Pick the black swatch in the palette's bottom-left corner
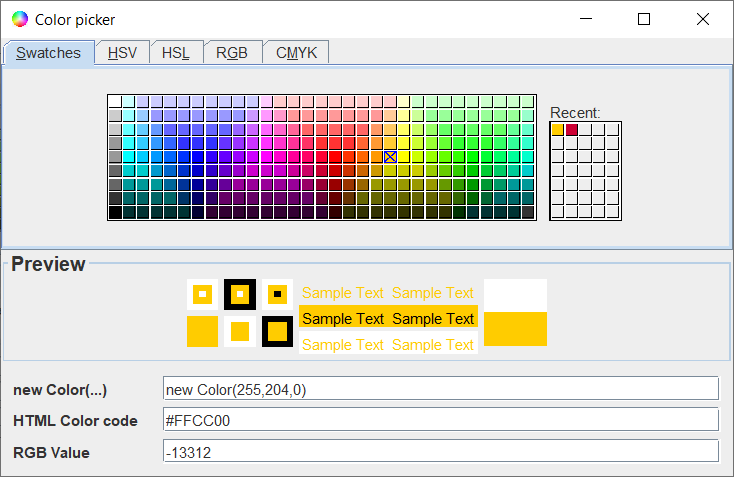Screen dimensions: 734x477 [x=115, y=213]
